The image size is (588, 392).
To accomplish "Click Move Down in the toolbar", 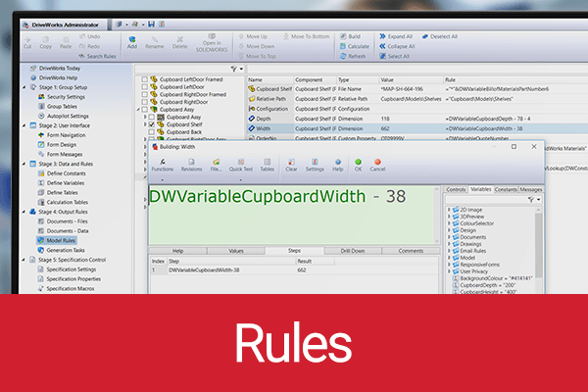I will pyautogui.click(x=257, y=46).
